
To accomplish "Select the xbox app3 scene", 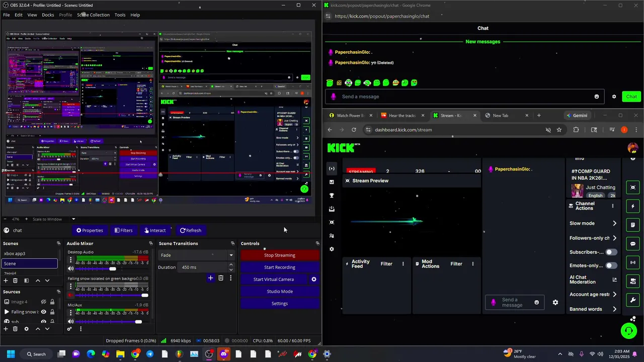I will pos(29,253).
